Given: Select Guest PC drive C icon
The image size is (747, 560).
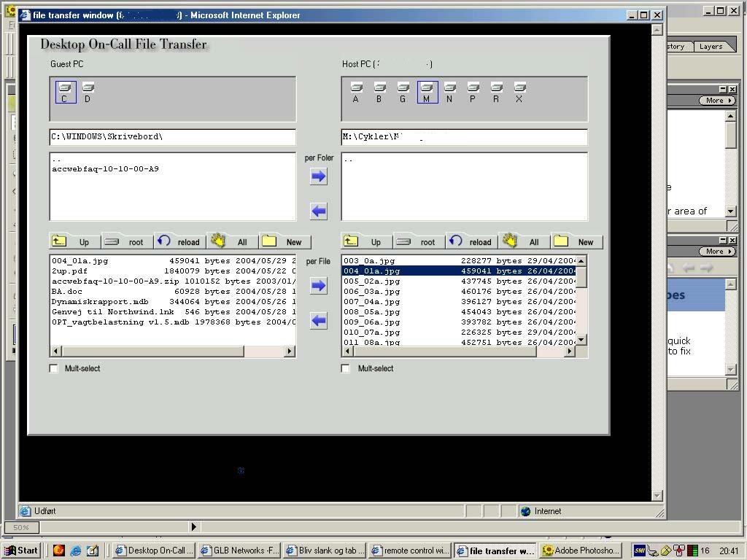Looking at the screenshot, I should coord(65,93).
